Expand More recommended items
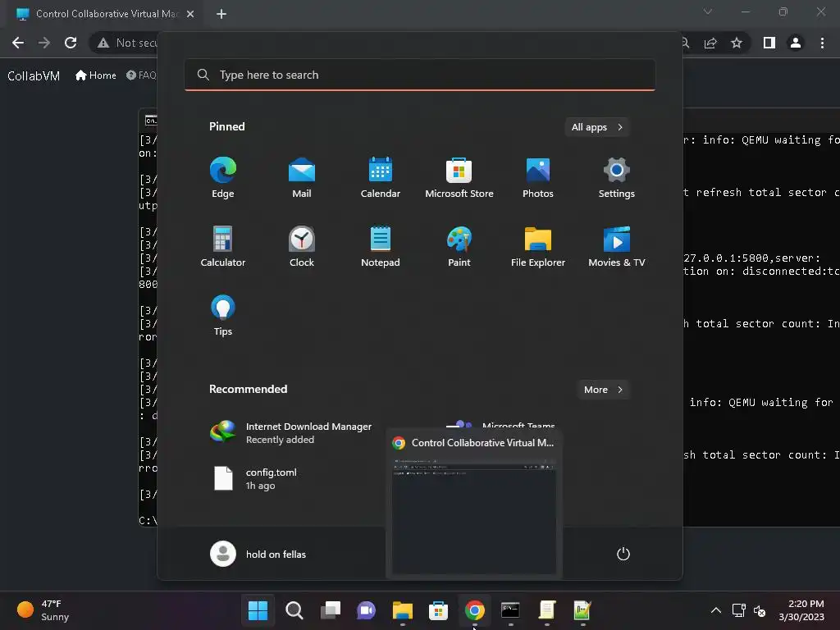Screen dimensions: 840x630 pyautogui.click(x=603, y=390)
